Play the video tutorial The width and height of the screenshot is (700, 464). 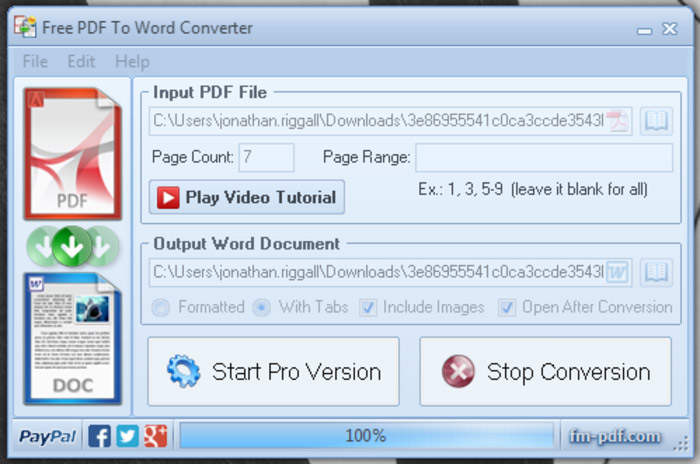click(x=247, y=197)
